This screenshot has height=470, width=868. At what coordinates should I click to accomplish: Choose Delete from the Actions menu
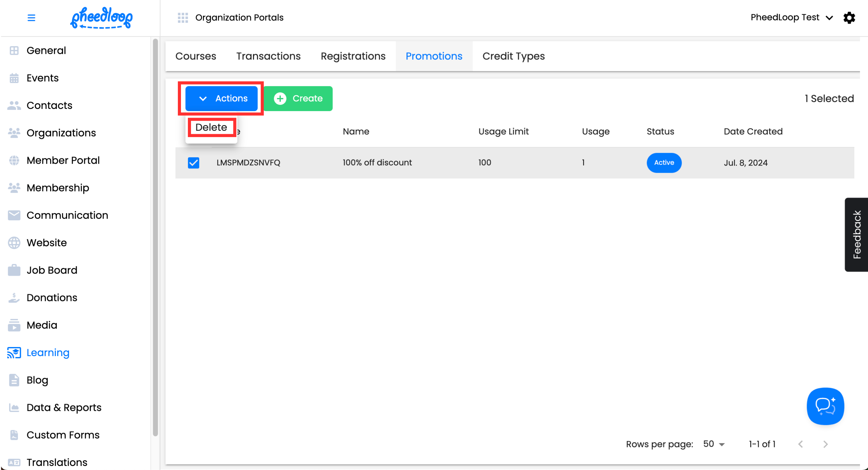point(211,127)
